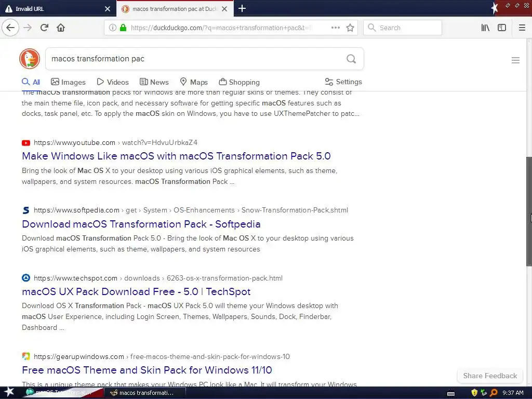
Task: Open the taskbar start star button
Action: [x=9, y=393]
